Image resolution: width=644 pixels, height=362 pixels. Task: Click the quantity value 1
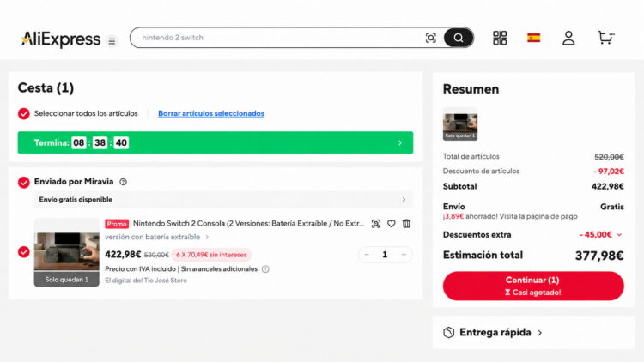(x=385, y=255)
